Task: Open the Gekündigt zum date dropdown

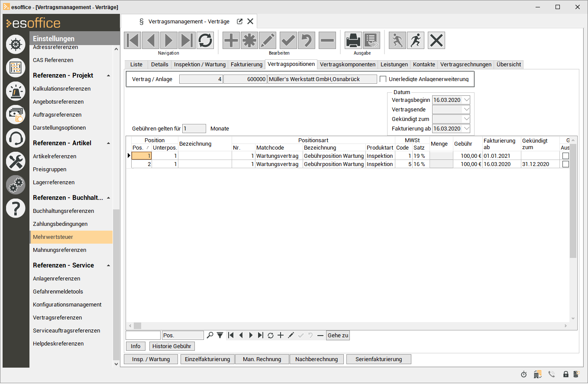Action: pos(466,119)
